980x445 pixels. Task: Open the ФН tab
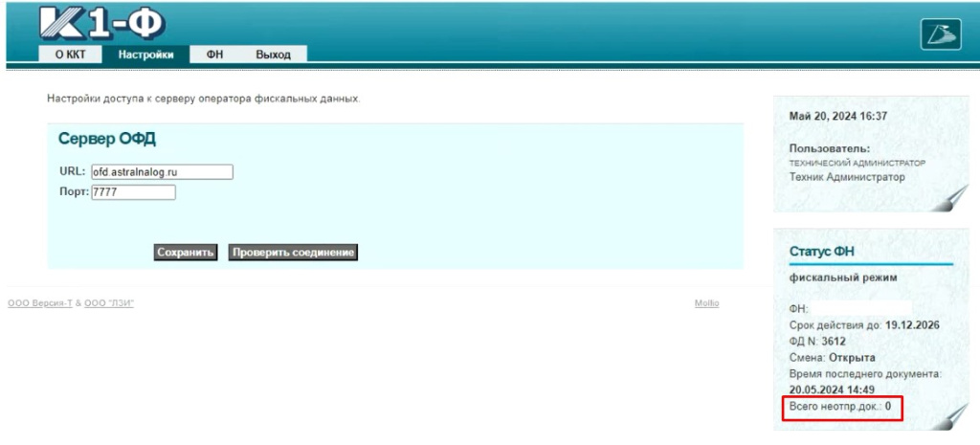214,55
